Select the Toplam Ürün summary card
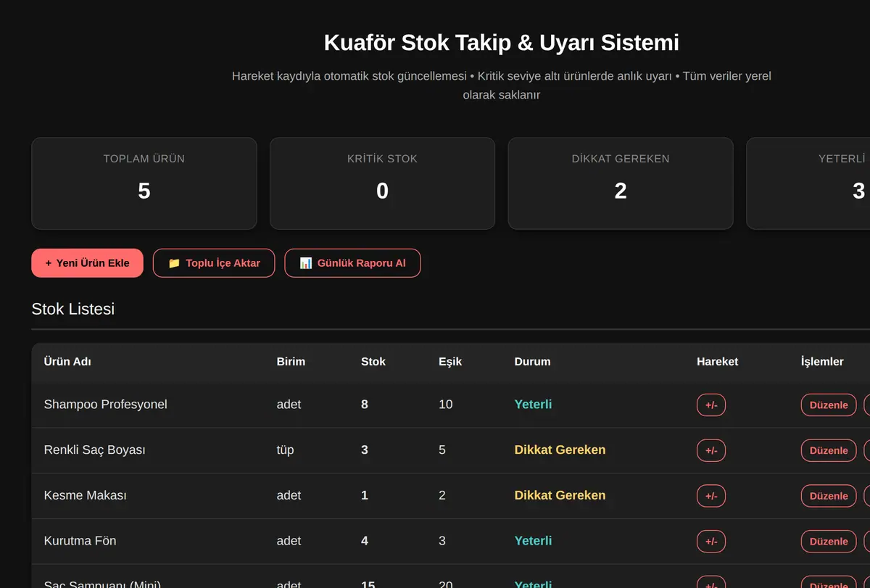This screenshot has width=870, height=588. coord(144,183)
